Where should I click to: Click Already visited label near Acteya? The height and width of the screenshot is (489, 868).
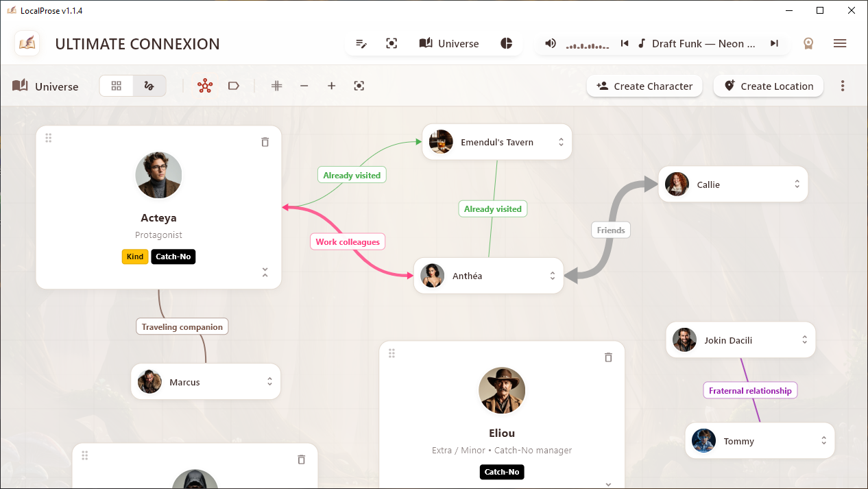352,176
